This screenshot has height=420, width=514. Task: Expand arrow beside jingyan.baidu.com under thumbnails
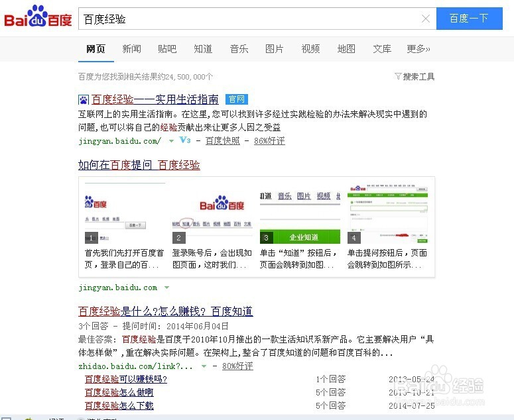(x=167, y=288)
